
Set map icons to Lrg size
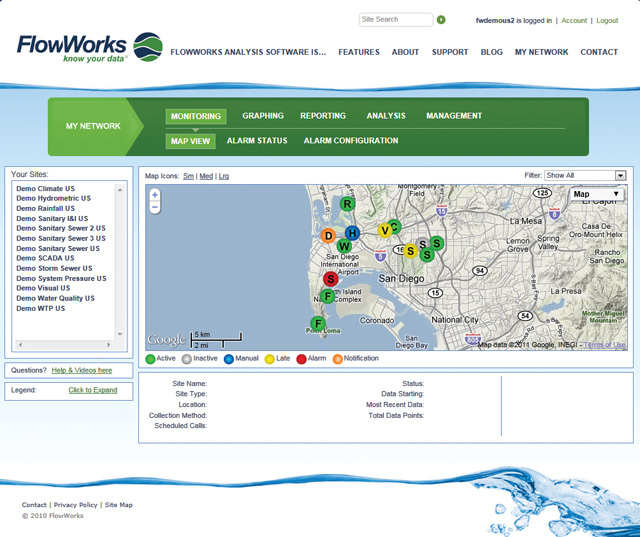pos(223,176)
